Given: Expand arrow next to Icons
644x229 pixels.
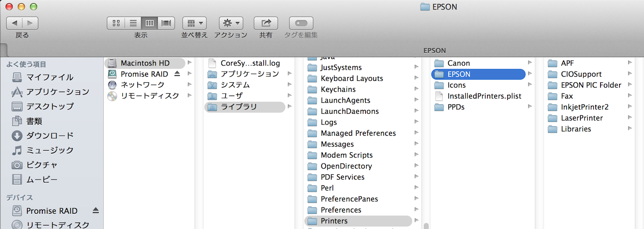Looking at the screenshot, I should [x=530, y=84].
